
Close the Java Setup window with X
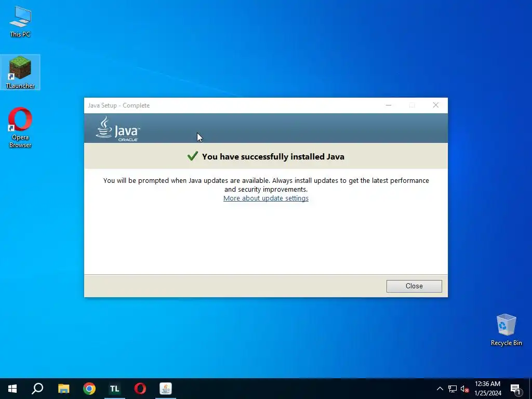[x=436, y=105]
